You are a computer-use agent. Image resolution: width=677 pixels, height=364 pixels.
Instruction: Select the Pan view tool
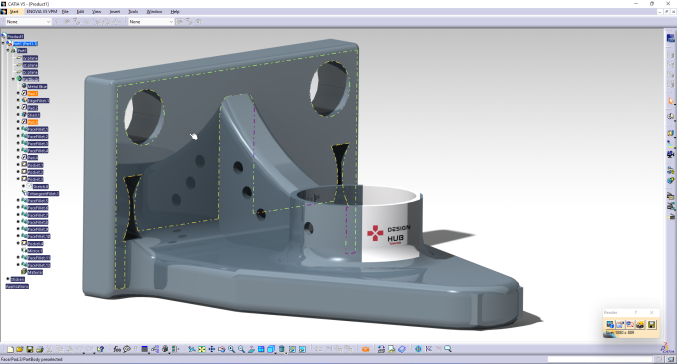pos(212,349)
